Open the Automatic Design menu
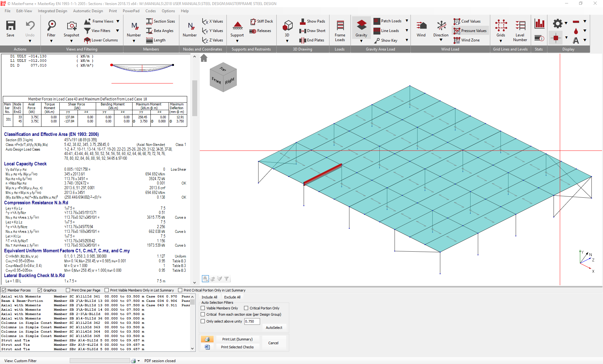Screen dimensions: 603x364 [88, 11]
